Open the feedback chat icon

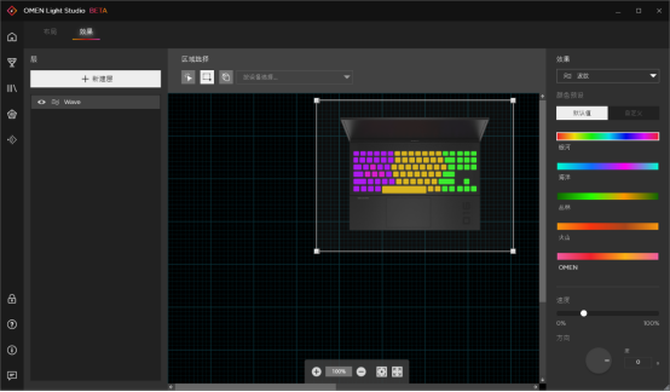[12, 376]
